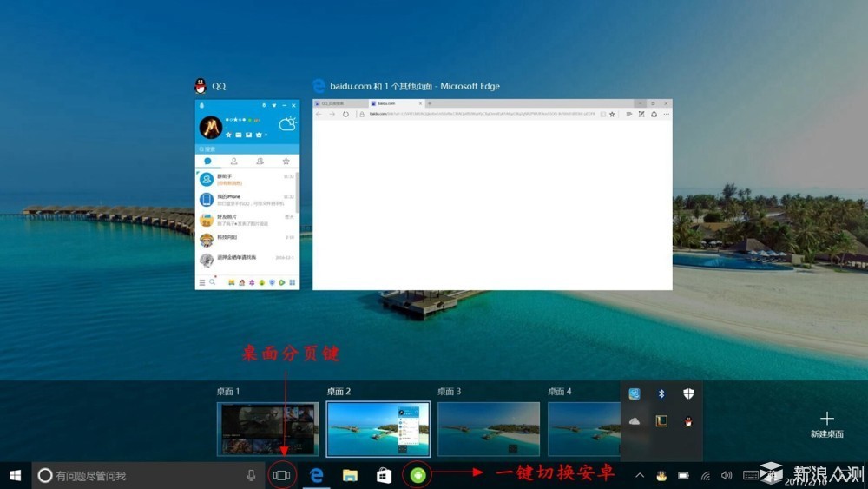
Task: Click the Task View button on taskbar
Action: (x=281, y=475)
